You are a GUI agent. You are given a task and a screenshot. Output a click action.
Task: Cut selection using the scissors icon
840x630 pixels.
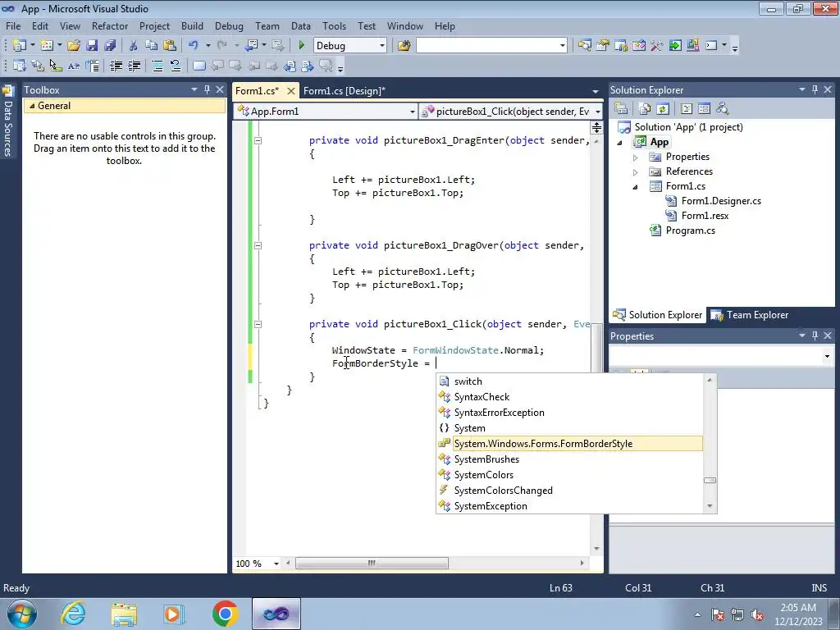coord(134,46)
